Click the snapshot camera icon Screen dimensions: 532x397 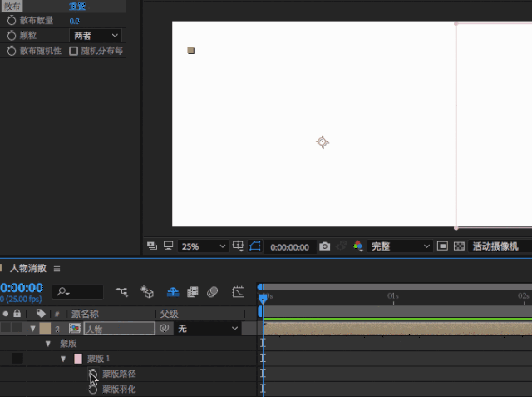tap(325, 247)
